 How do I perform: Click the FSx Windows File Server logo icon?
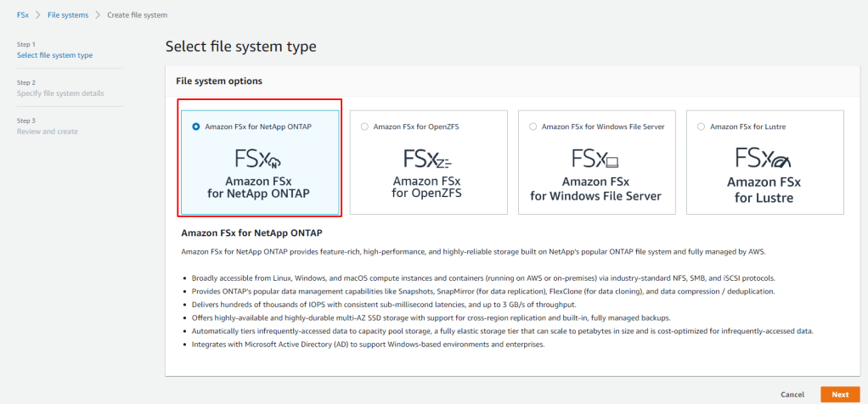pos(595,159)
